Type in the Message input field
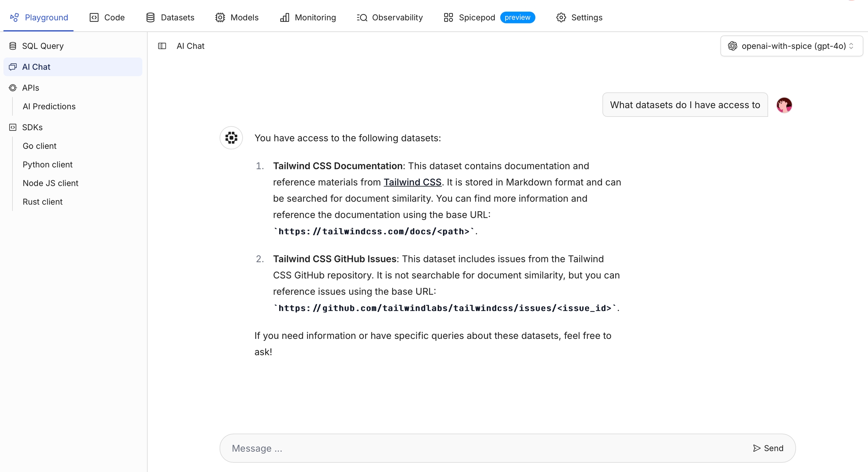The image size is (868, 472). click(486, 448)
